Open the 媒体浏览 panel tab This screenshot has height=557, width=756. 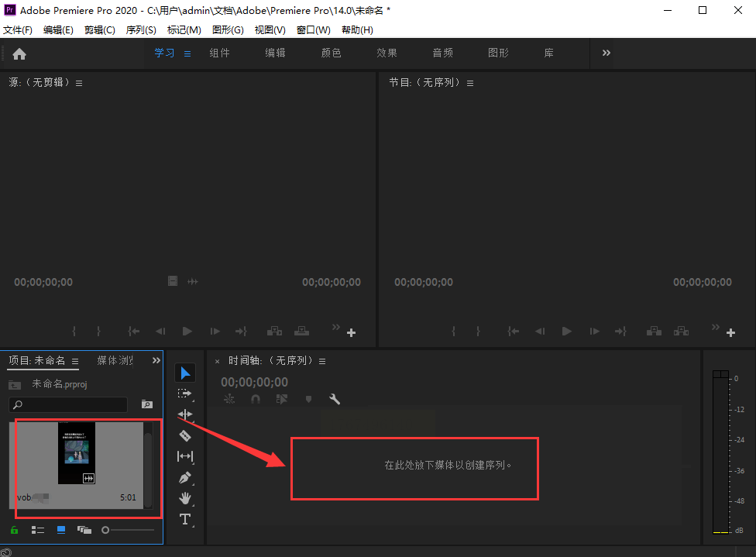[x=115, y=360]
